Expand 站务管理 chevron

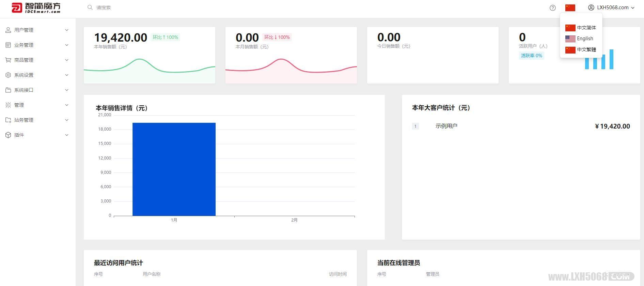click(x=67, y=120)
